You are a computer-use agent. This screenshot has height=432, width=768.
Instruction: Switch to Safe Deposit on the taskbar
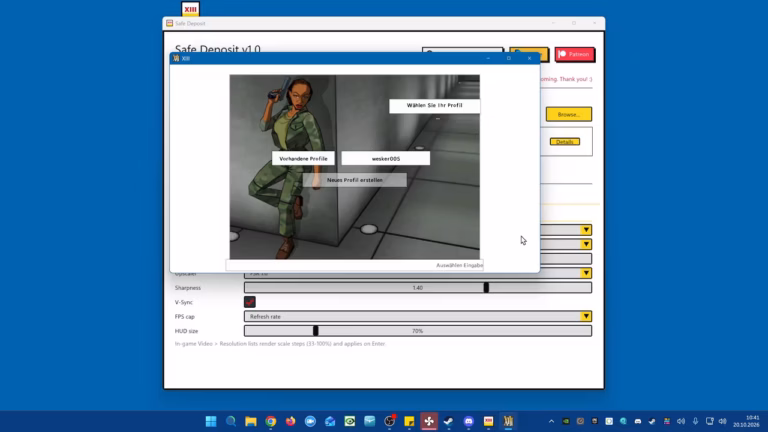(488, 421)
